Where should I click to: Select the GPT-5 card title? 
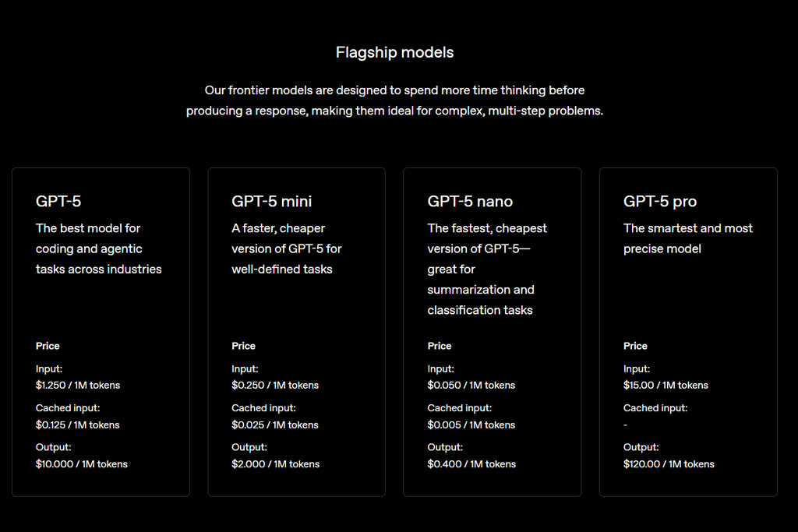(58, 201)
